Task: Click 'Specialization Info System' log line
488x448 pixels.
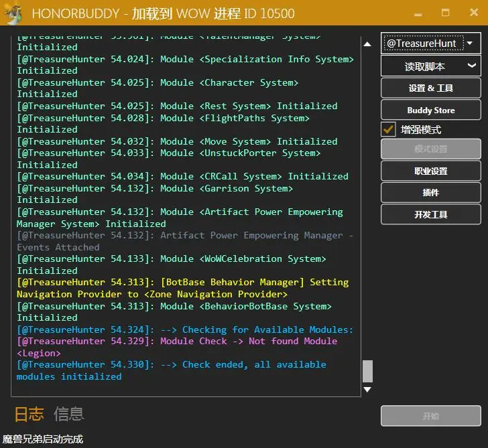Action: (x=185, y=65)
